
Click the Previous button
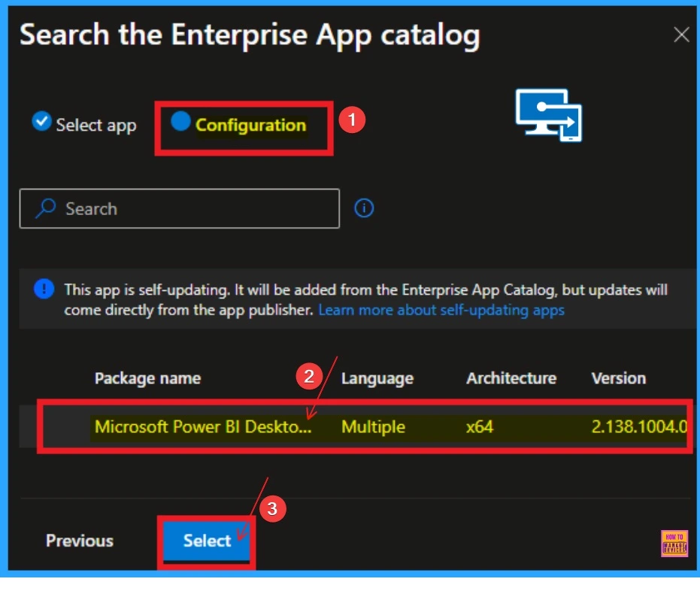click(80, 541)
